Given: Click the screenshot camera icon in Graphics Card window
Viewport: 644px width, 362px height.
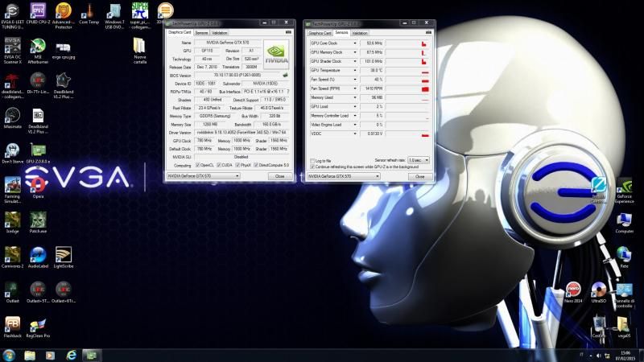Looking at the screenshot, I should coord(288,32).
